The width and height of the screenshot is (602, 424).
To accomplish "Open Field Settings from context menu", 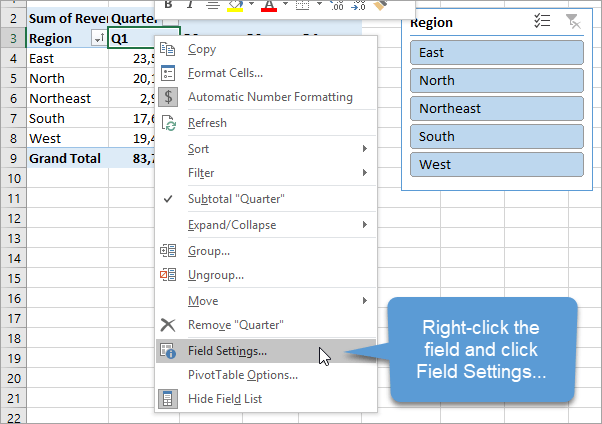I will click(x=227, y=351).
